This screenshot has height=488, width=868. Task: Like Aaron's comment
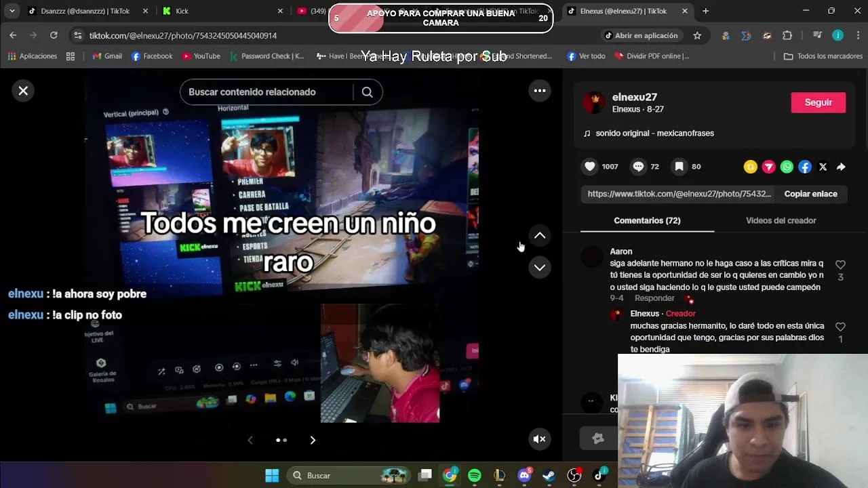click(x=840, y=265)
